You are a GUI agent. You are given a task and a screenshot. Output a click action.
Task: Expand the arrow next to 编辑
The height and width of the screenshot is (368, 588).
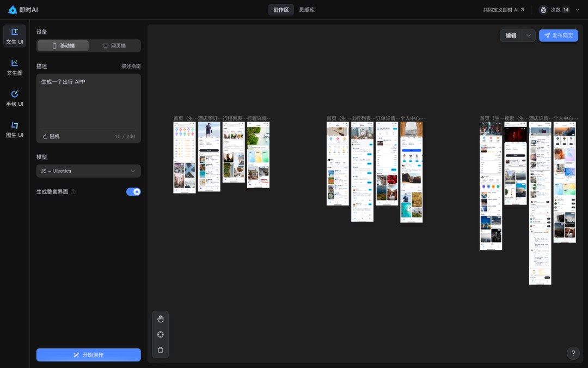coord(529,35)
